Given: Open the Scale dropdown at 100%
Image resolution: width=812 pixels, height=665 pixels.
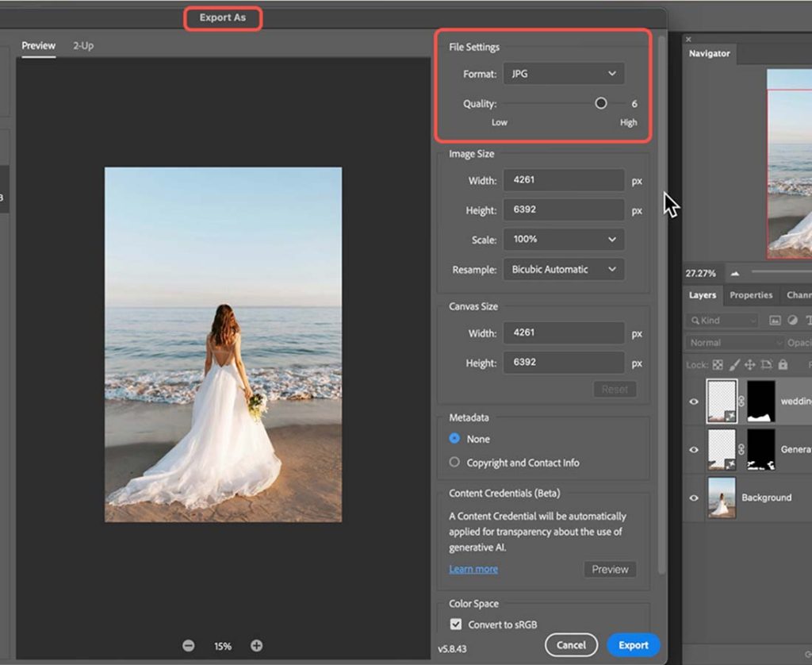Looking at the screenshot, I should pos(563,240).
